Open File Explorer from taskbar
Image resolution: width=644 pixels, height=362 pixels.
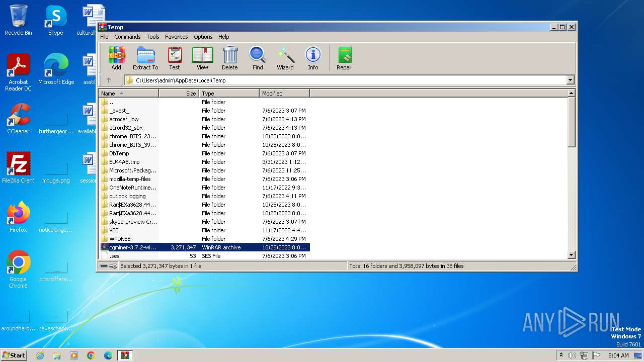click(x=57, y=355)
